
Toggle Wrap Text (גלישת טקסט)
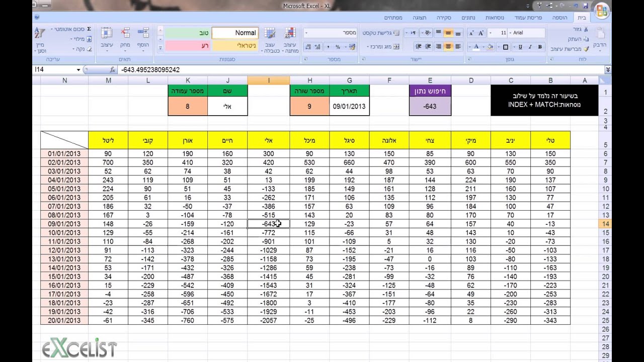click(x=381, y=33)
